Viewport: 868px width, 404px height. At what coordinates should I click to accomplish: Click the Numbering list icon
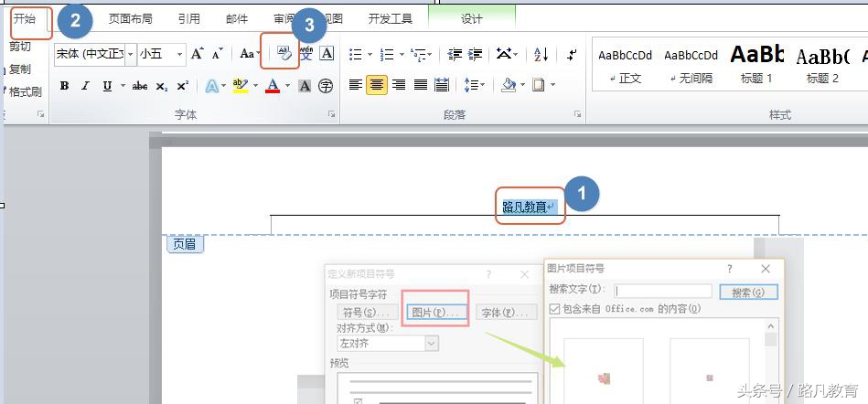(388, 54)
